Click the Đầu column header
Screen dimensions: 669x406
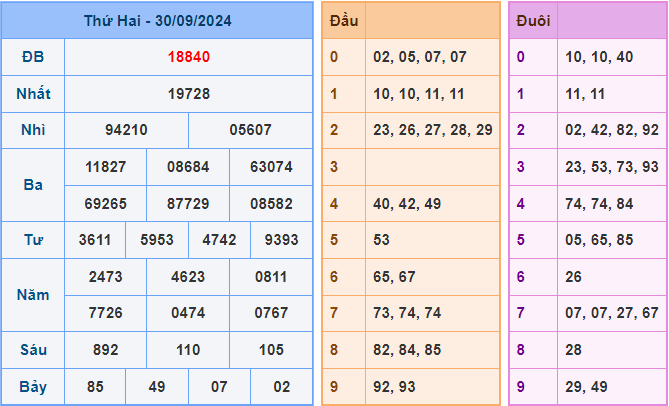pos(343,20)
